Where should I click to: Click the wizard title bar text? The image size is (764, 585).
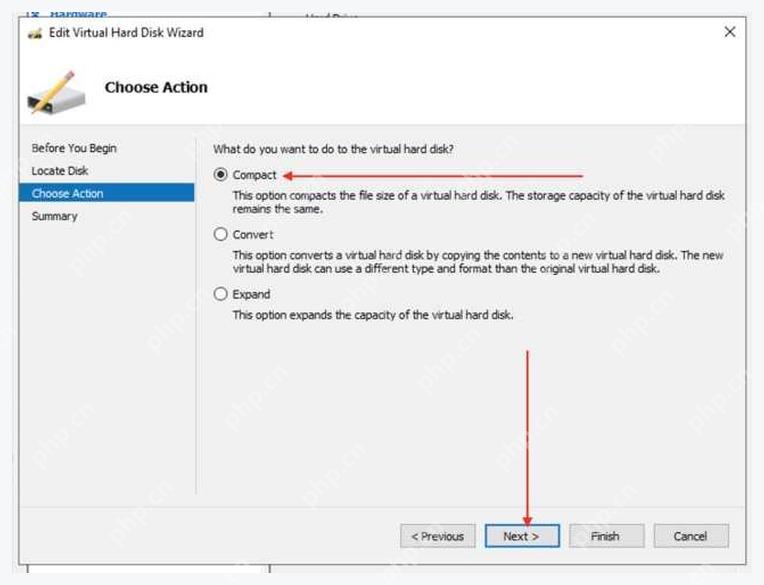[x=126, y=33]
